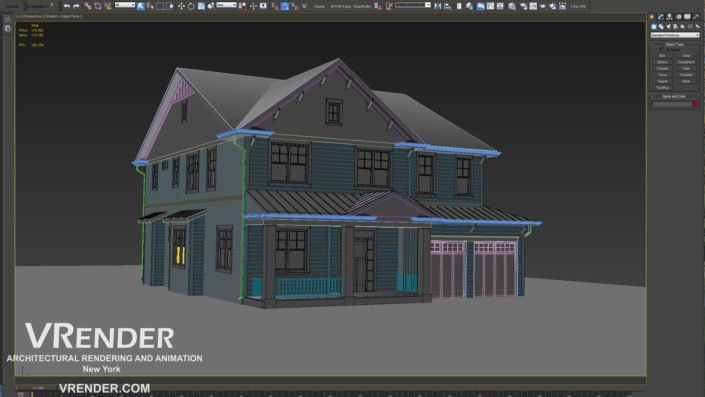Activate the Select and Move tool
Image resolution: width=705 pixels, height=397 pixels.
pyautogui.click(x=181, y=6)
